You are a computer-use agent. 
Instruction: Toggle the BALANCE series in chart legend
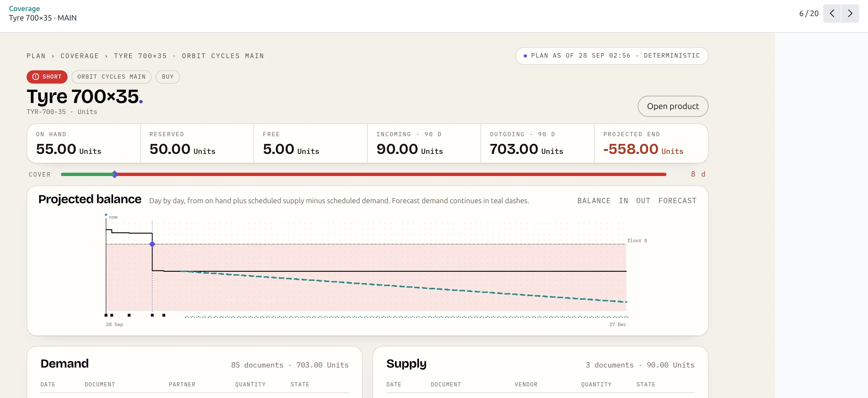594,200
